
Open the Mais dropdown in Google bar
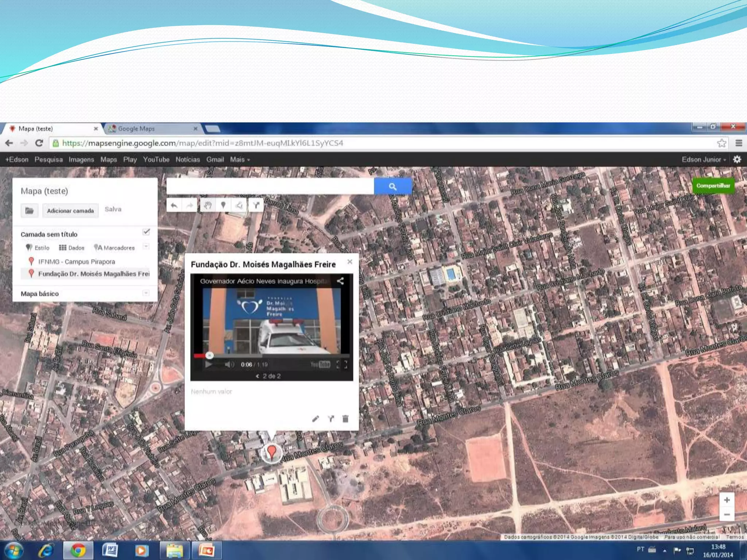coord(240,160)
